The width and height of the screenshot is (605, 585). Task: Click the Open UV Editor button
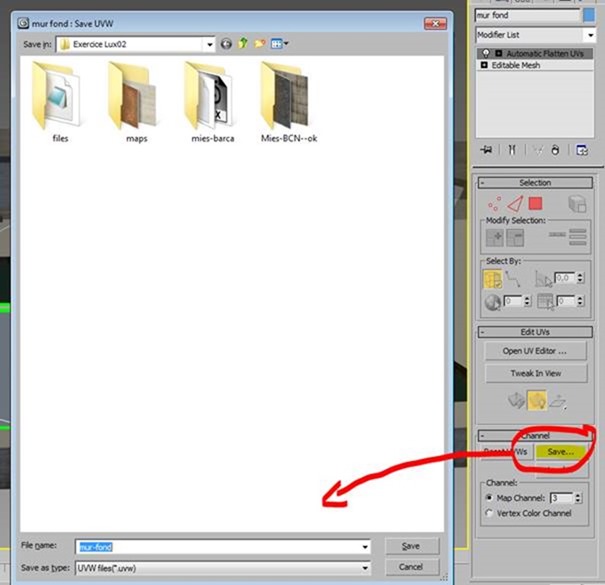(535, 351)
